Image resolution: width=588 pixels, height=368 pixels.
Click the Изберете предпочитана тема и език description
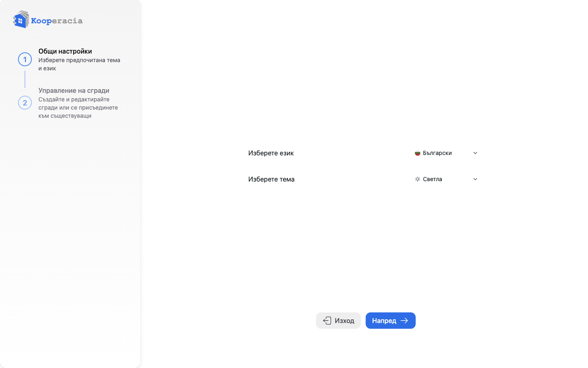pyautogui.click(x=79, y=64)
